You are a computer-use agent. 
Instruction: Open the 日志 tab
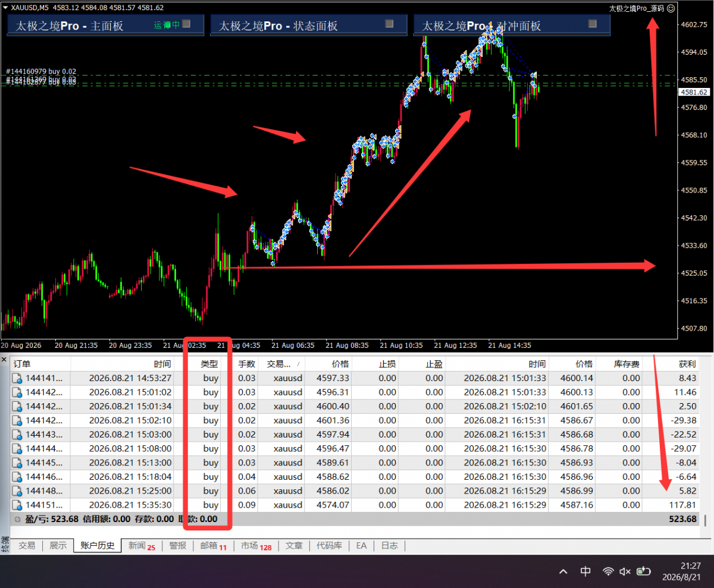(389, 545)
